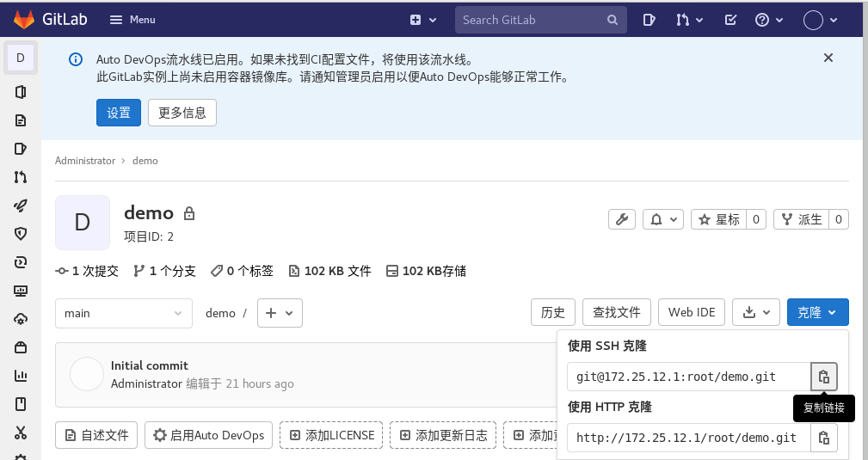
Task: Open 1 个分支 branches link
Action: pos(164,271)
